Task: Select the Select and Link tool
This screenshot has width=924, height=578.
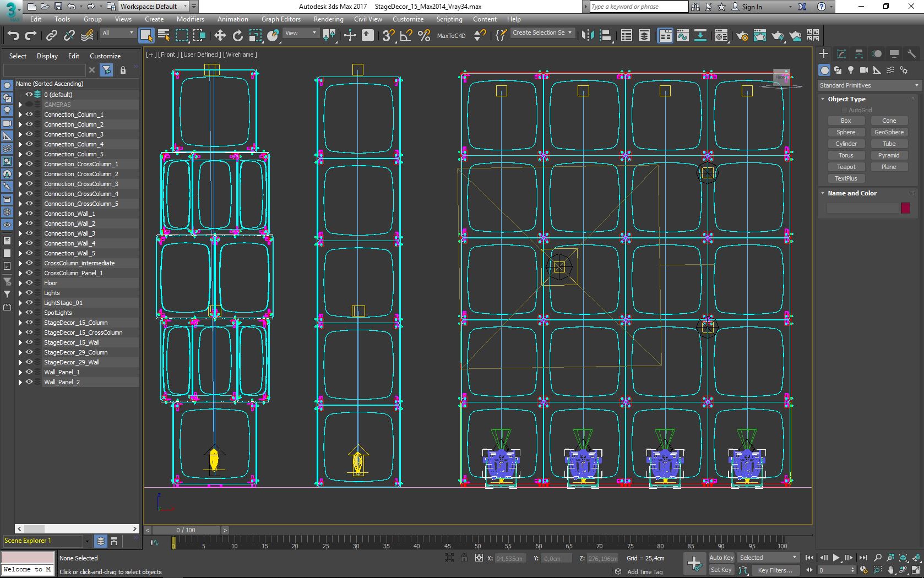Action: (51, 36)
